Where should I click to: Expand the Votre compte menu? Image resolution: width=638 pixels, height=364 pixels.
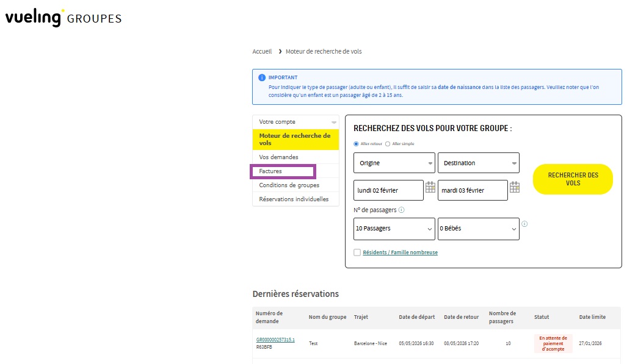295,122
